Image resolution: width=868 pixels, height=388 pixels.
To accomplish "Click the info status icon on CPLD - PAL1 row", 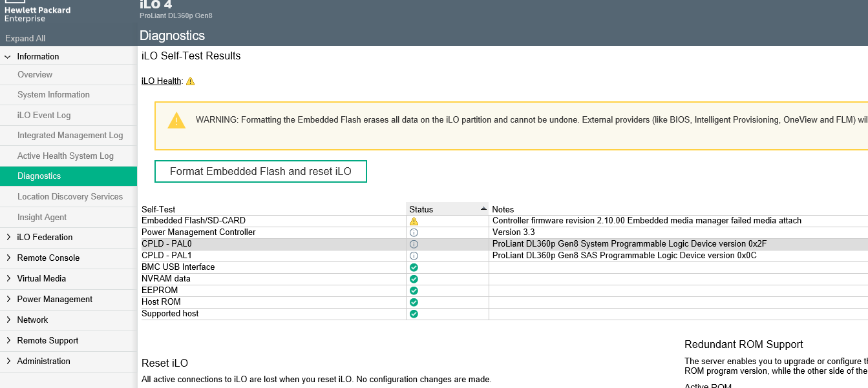I will pos(414,255).
